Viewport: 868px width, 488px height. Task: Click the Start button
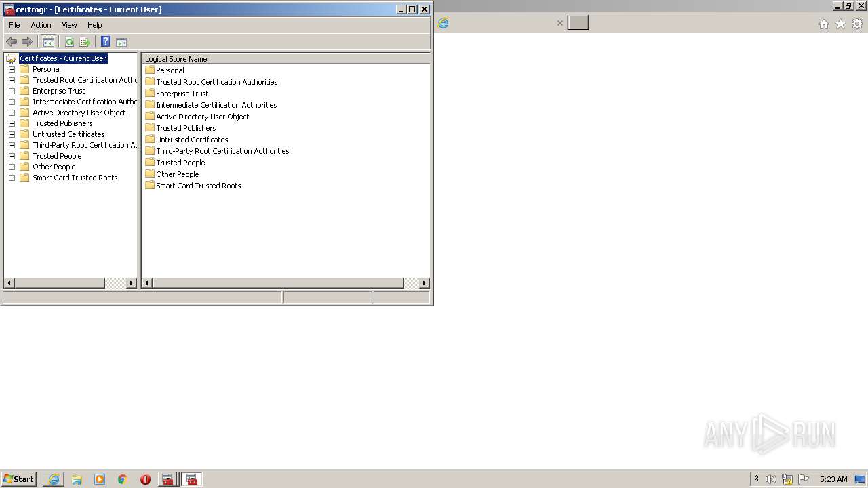point(18,479)
